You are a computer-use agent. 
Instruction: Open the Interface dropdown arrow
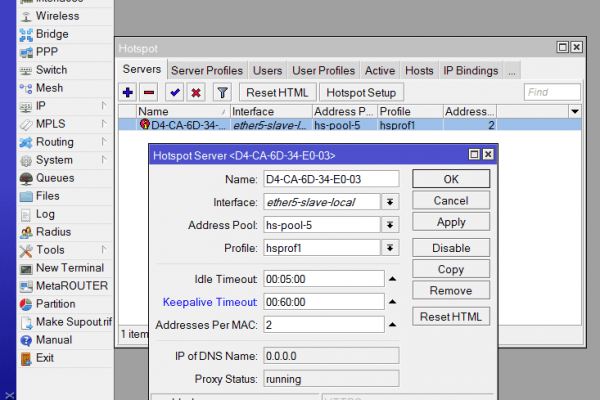pyautogui.click(x=390, y=202)
